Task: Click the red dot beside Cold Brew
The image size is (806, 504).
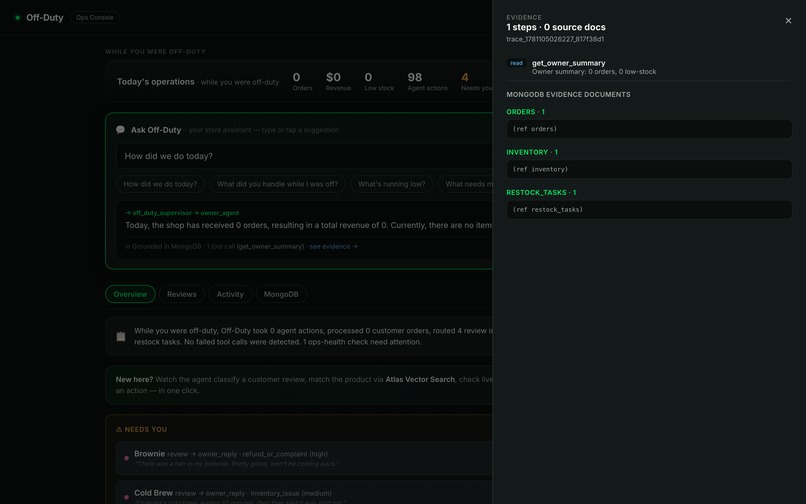Action: 126,497
